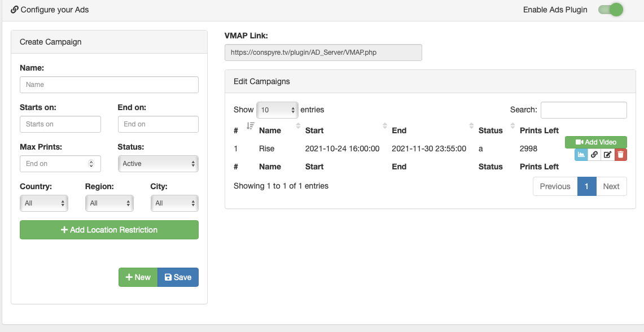Edit the Rise campaign with pencil icon
The width and height of the screenshot is (644, 332).
click(x=608, y=155)
